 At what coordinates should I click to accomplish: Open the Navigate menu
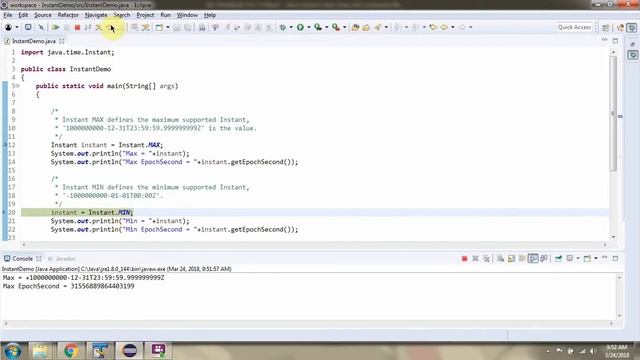96,15
